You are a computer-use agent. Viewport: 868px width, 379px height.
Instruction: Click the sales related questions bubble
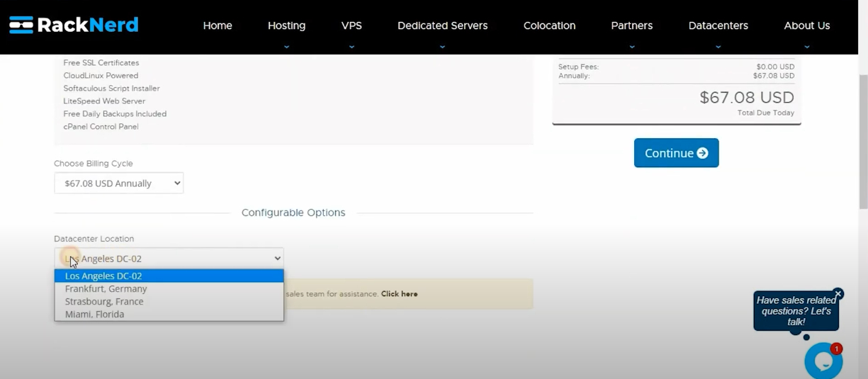pyautogui.click(x=796, y=311)
